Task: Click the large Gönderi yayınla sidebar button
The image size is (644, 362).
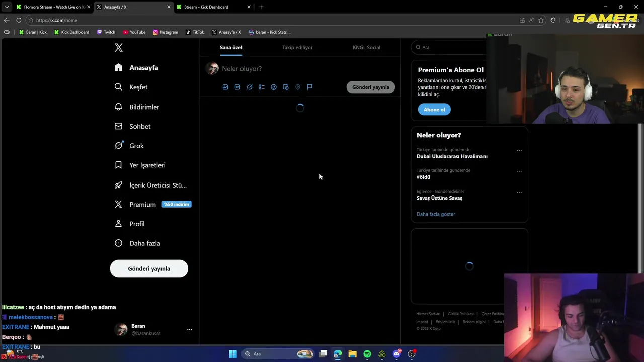Action: click(x=149, y=268)
